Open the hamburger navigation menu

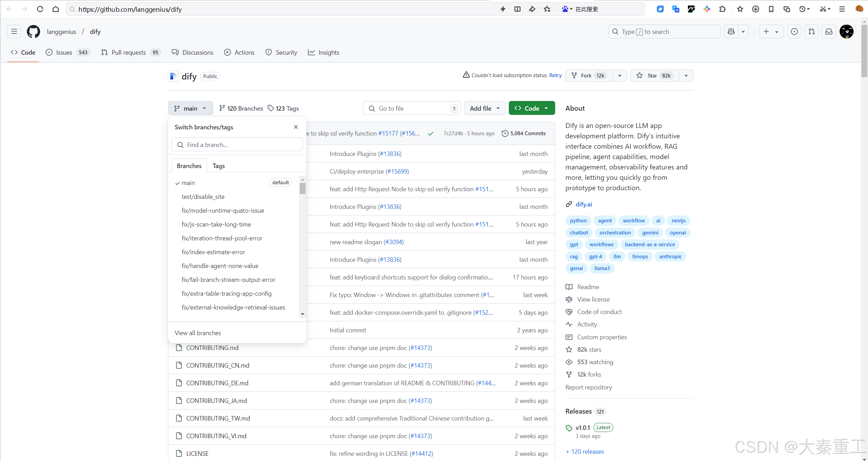point(14,32)
